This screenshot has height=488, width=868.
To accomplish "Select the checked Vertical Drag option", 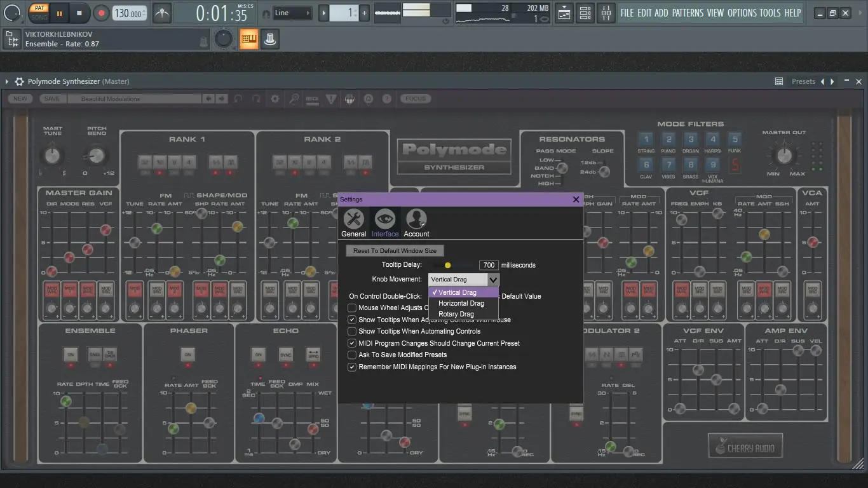I will 463,292.
